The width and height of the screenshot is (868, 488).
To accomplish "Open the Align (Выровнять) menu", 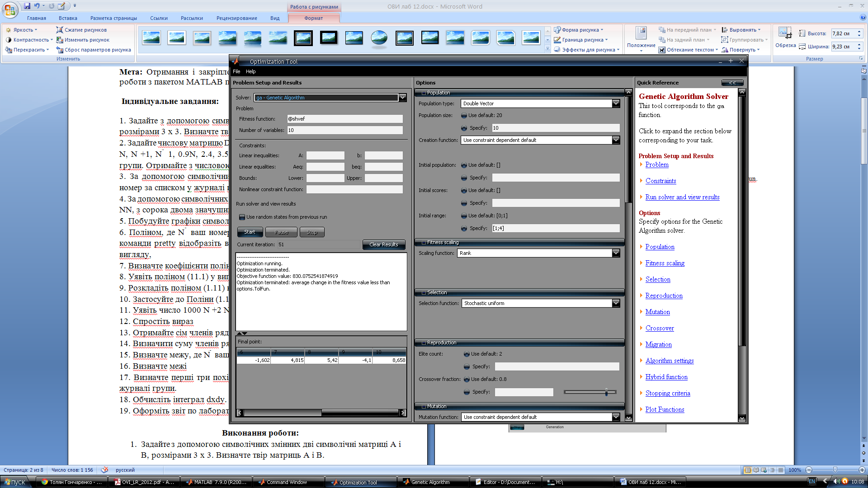I will coord(741,30).
